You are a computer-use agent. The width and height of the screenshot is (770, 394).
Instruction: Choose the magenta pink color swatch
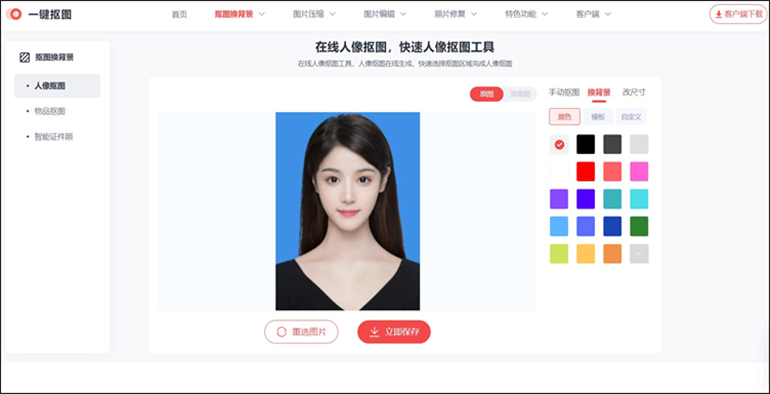[x=639, y=172]
